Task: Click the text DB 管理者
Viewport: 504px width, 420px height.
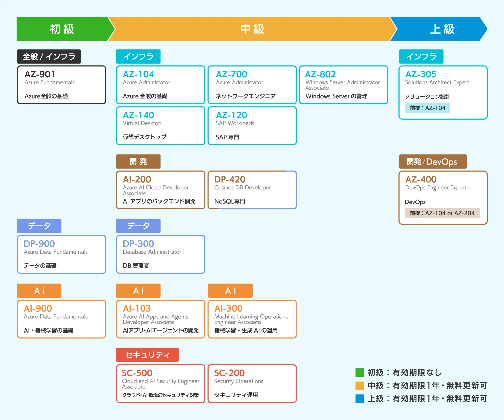Action: (136, 266)
